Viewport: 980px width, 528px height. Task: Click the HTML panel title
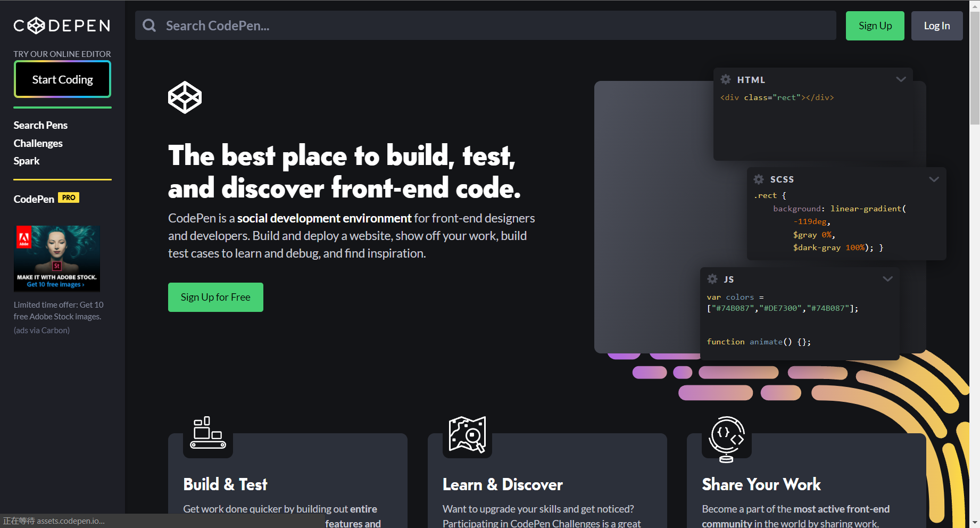click(751, 80)
